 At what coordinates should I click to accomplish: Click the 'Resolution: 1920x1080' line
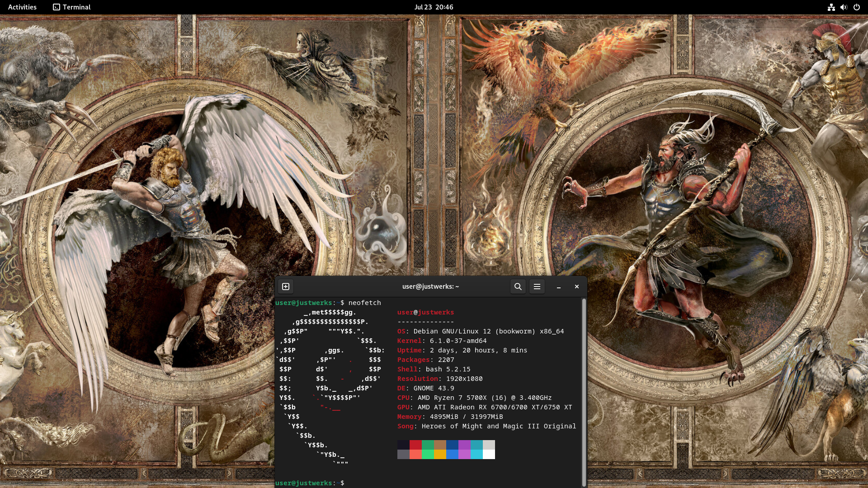[x=440, y=379]
